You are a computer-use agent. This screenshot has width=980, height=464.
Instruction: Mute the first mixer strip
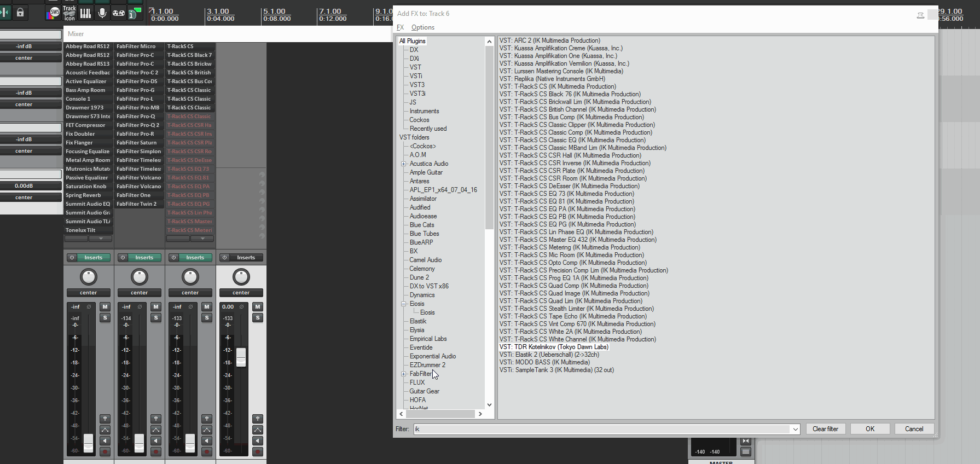point(105,307)
